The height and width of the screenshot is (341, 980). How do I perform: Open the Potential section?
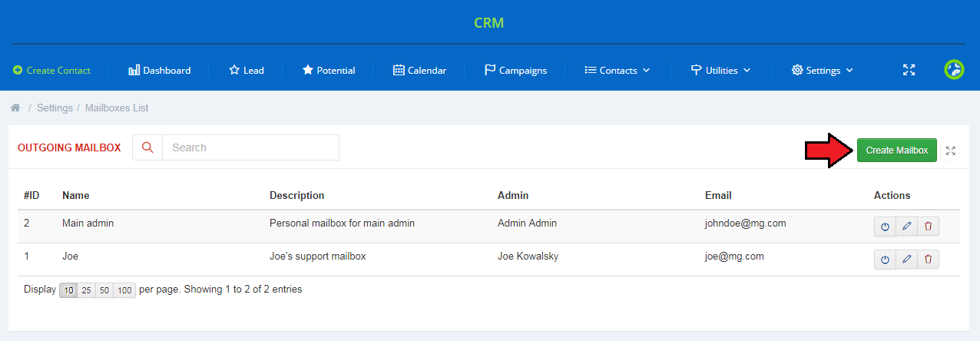tap(329, 70)
